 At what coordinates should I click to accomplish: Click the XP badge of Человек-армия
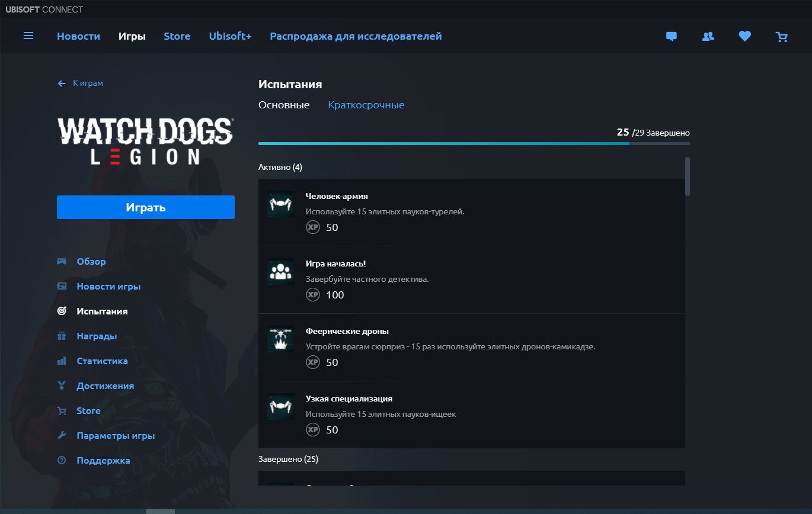(x=313, y=227)
